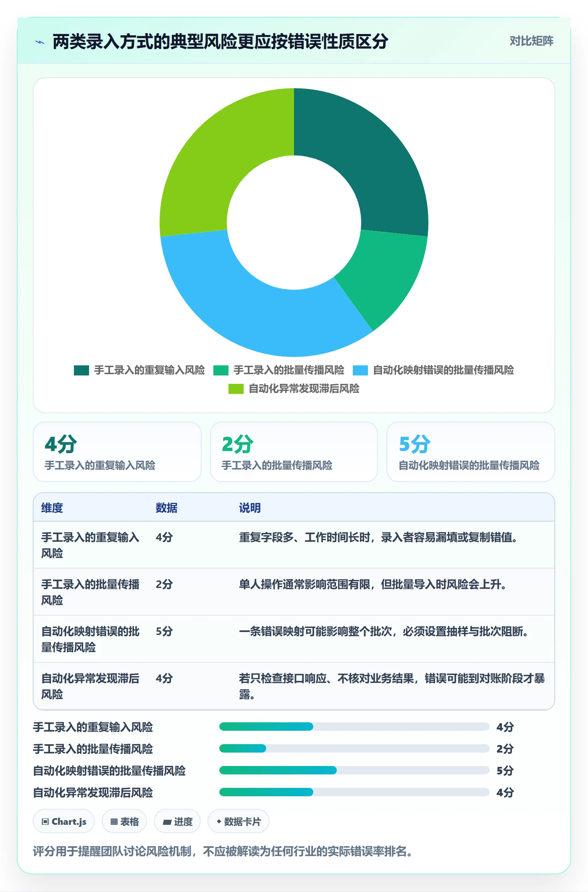Click the grid icon in 表格 tag

[114, 822]
